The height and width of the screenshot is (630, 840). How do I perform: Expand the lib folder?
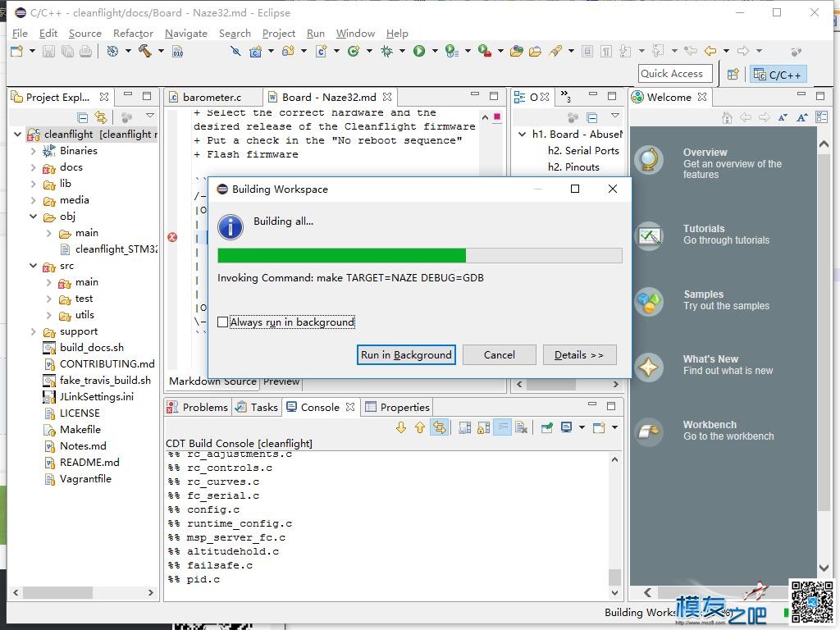click(33, 185)
